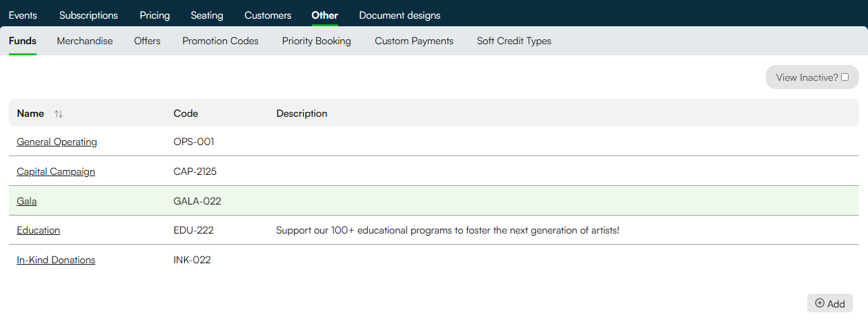Viewport: 868px width, 322px height.
Task: Click the Education fund description text
Action: tap(448, 230)
